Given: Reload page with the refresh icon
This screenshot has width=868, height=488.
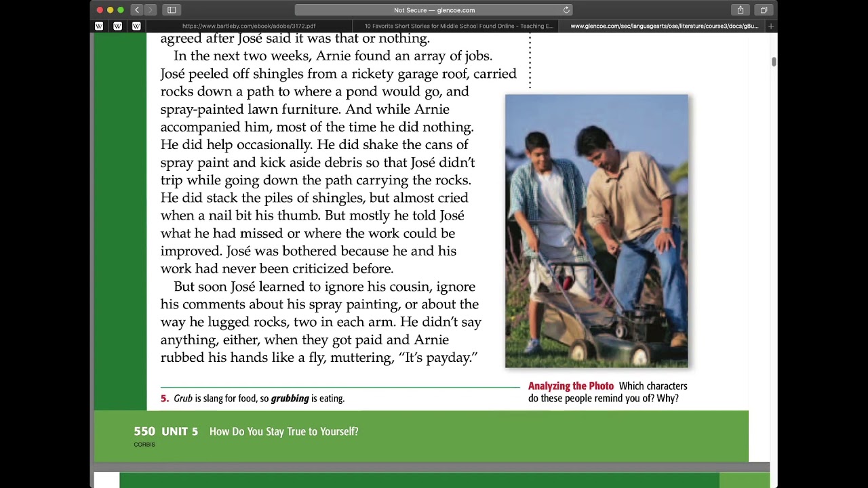Looking at the screenshot, I should tap(566, 10).
